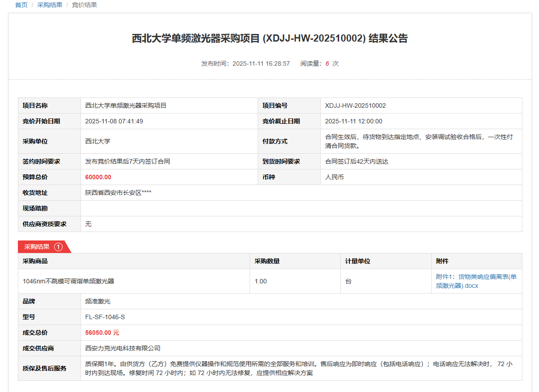539x392 pixels.
Task: Click the red budget amount 60000.00
Action: coord(98,177)
